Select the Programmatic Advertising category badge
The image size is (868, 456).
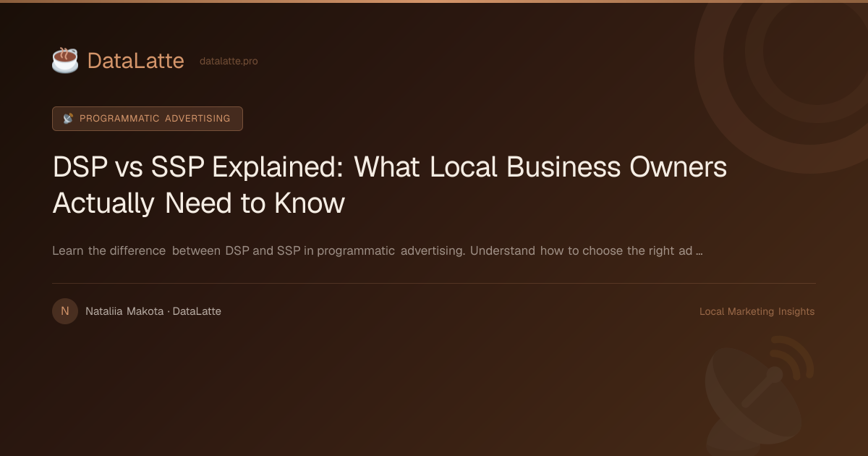click(x=148, y=119)
